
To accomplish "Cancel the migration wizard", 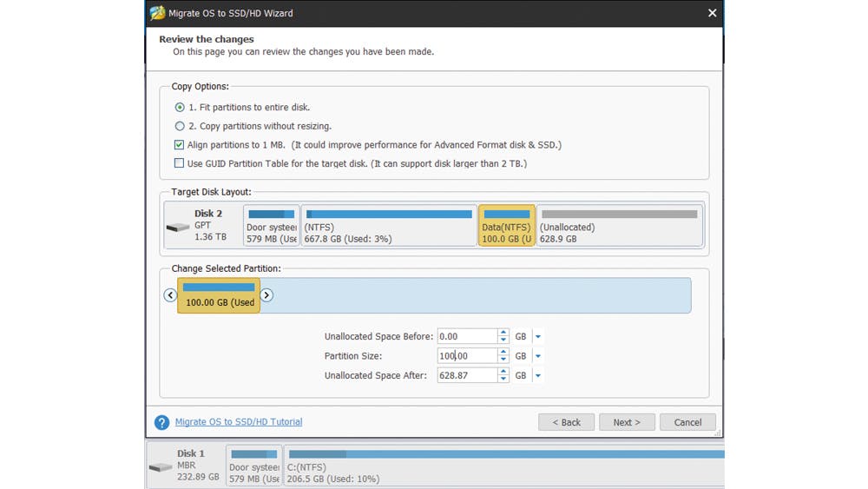I will [x=687, y=422].
